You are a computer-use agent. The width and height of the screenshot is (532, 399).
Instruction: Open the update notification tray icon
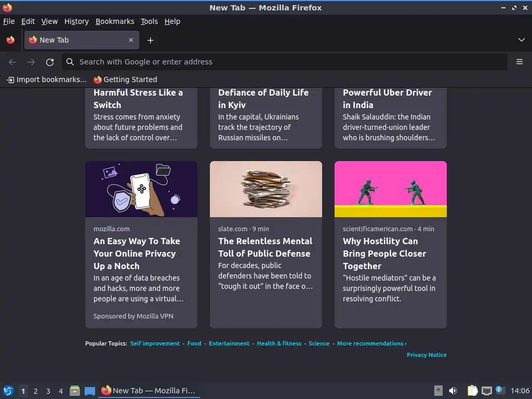500,390
